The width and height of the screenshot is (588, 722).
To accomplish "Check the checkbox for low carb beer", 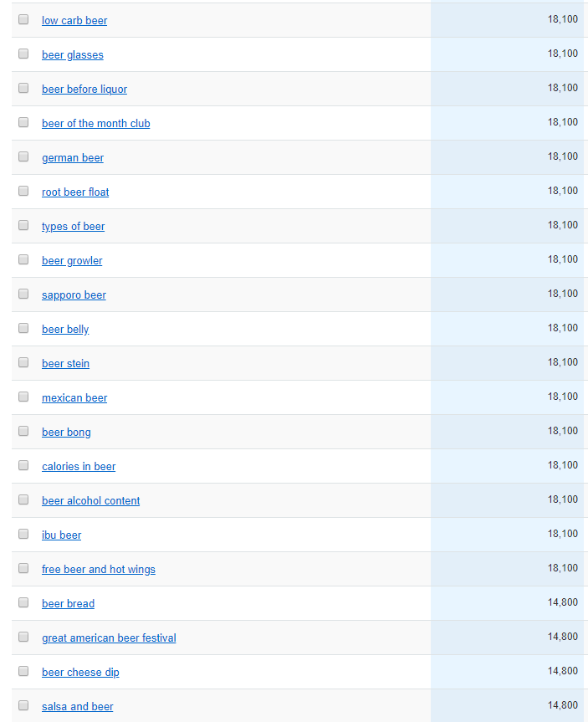I will [x=23, y=18].
